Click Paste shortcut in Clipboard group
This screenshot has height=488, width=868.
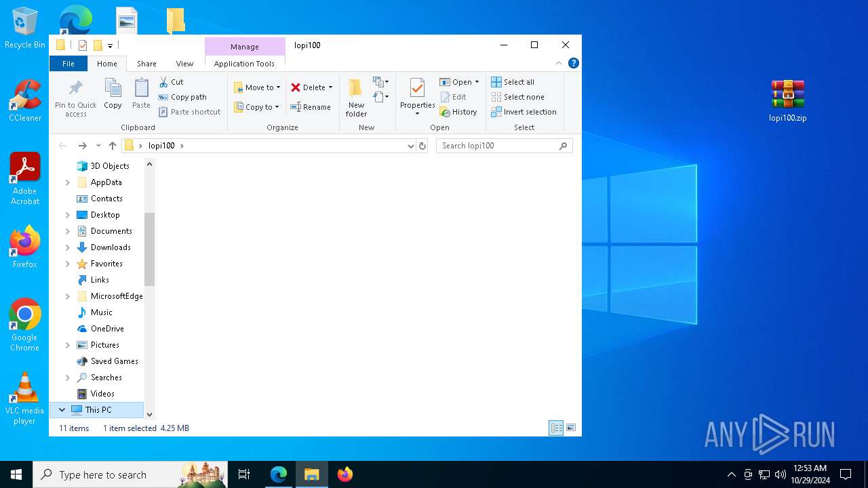tap(190, 112)
